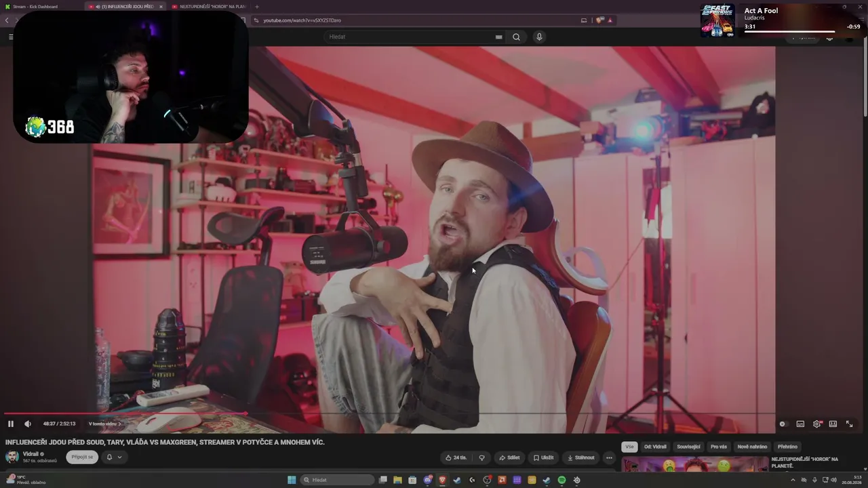Open Brave browser taskbar icon
Image resolution: width=868 pixels, height=488 pixels.
click(x=443, y=480)
